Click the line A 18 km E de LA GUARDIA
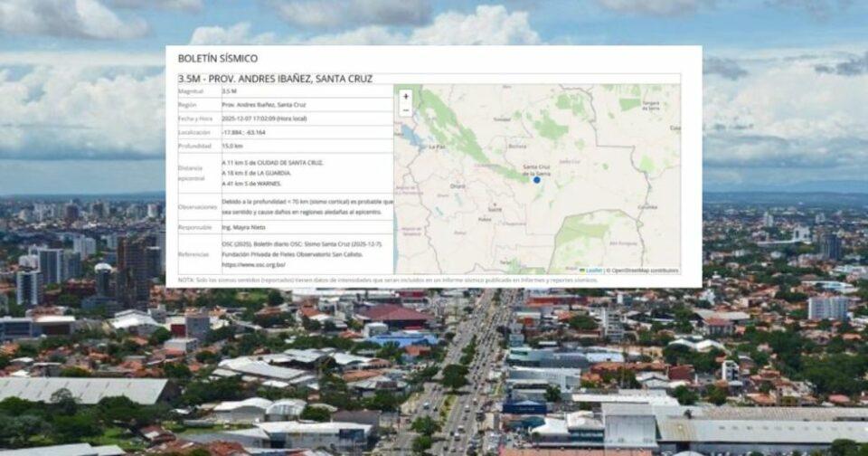 pos(256,173)
